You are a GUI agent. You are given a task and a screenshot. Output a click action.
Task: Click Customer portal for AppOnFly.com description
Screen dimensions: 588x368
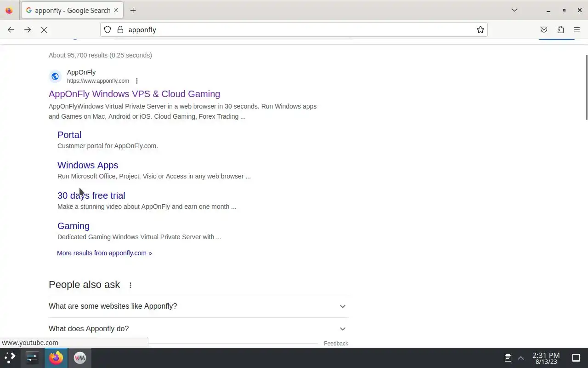[x=107, y=146]
